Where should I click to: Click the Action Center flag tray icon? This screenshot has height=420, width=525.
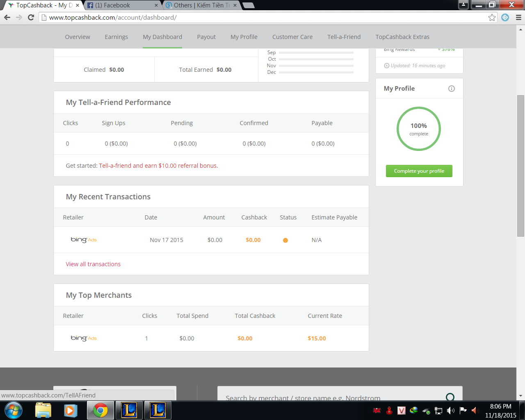[x=463, y=411]
